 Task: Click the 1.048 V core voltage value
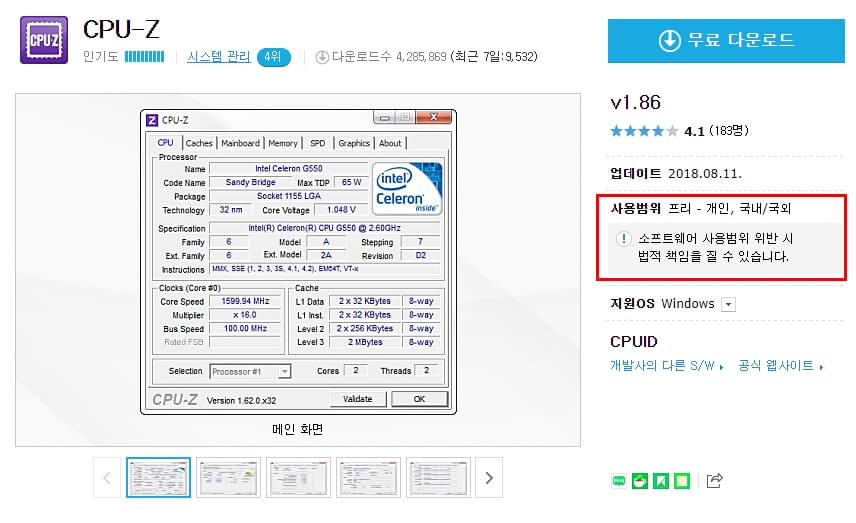pos(341,210)
